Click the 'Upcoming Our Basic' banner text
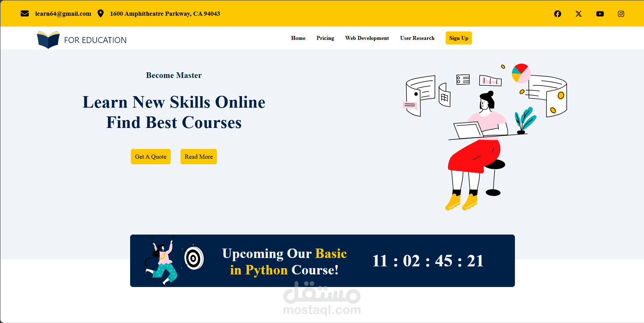This screenshot has height=323, width=644. [x=284, y=253]
